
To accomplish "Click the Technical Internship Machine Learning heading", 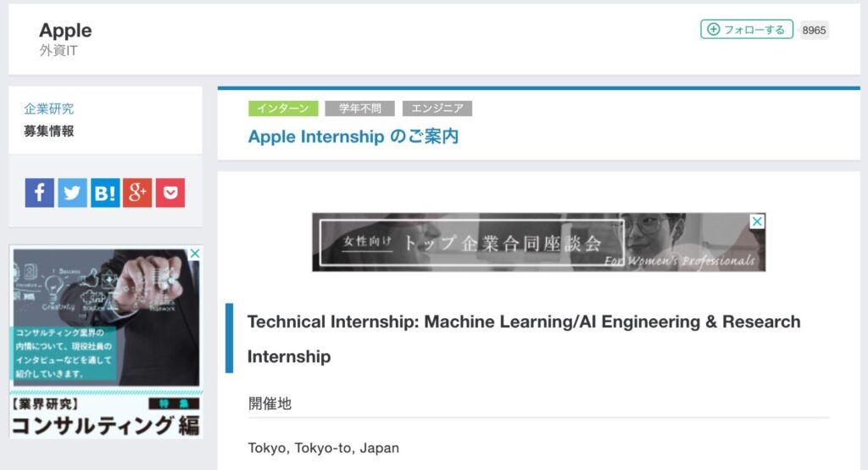I will pos(524,339).
